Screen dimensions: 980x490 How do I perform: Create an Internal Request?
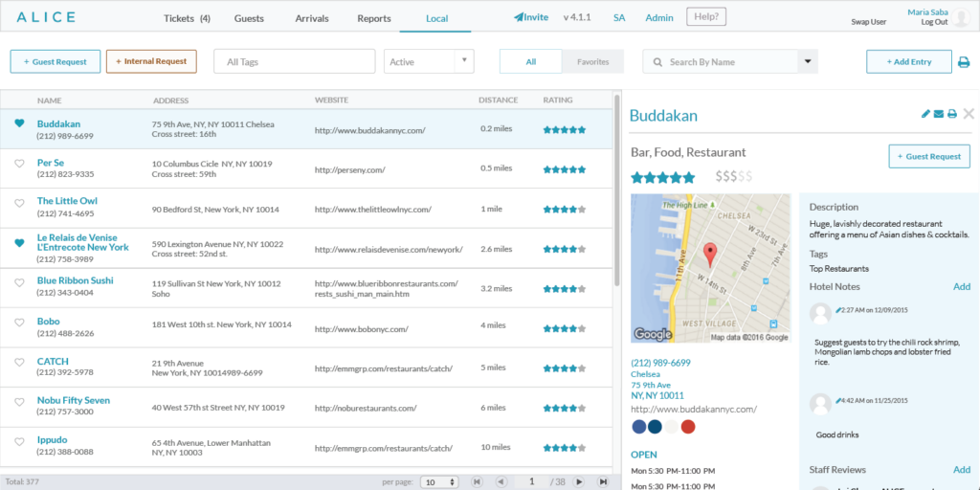[151, 62]
